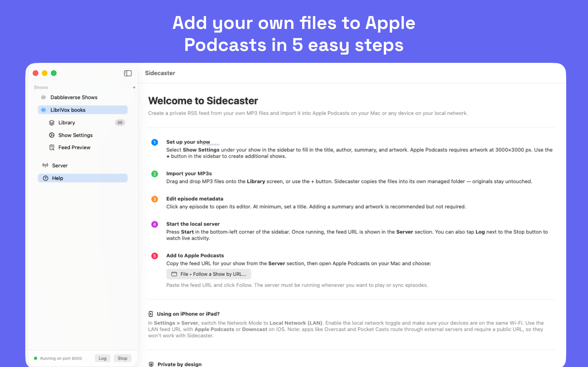Viewport: 588px width, 367px height.
Task: Click the green server running status dot
Action: pos(35,358)
